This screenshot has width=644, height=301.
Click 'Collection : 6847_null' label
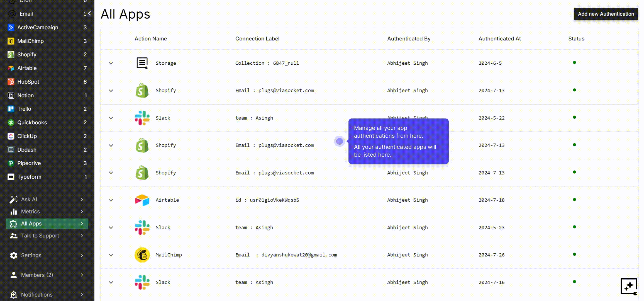(x=267, y=63)
